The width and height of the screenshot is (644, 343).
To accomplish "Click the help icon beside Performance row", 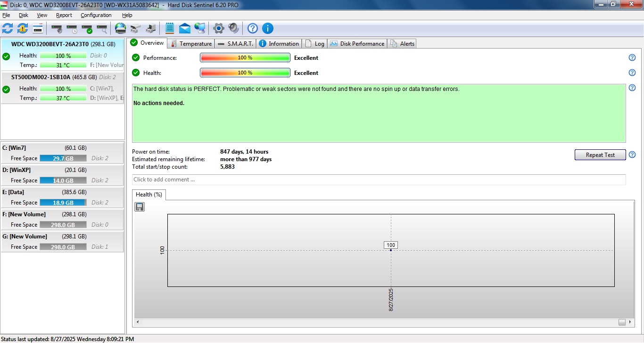I will pos(632,57).
